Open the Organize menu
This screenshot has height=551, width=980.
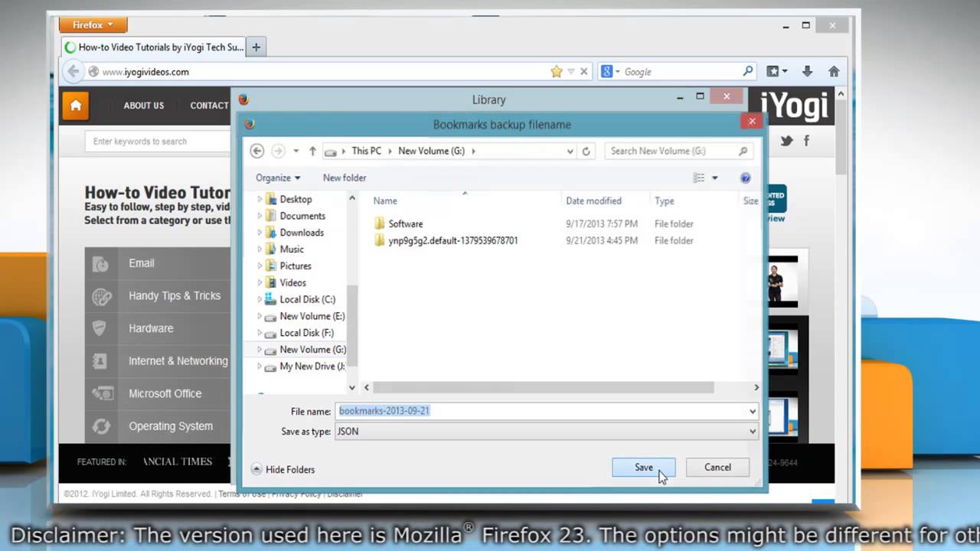[278, 178]
